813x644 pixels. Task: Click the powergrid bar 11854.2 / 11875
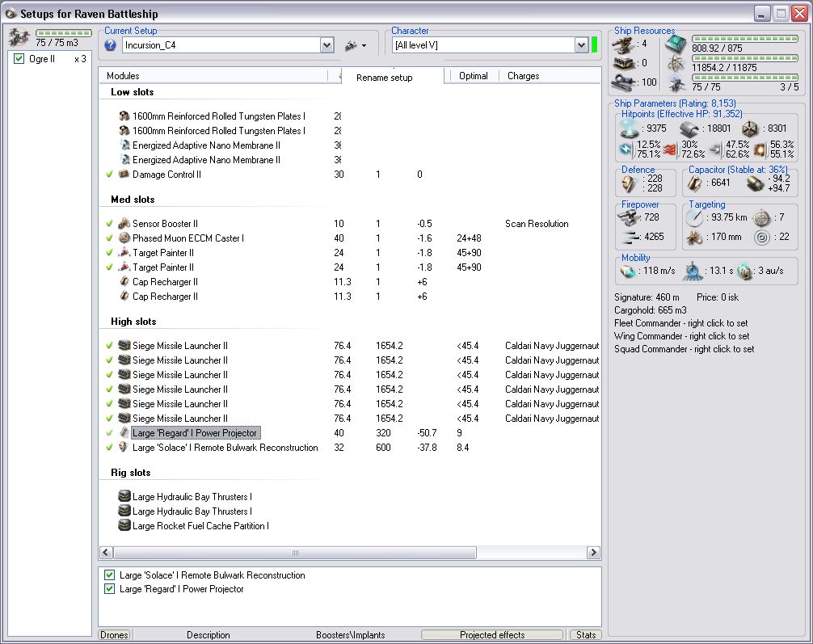tap(745, 58)
